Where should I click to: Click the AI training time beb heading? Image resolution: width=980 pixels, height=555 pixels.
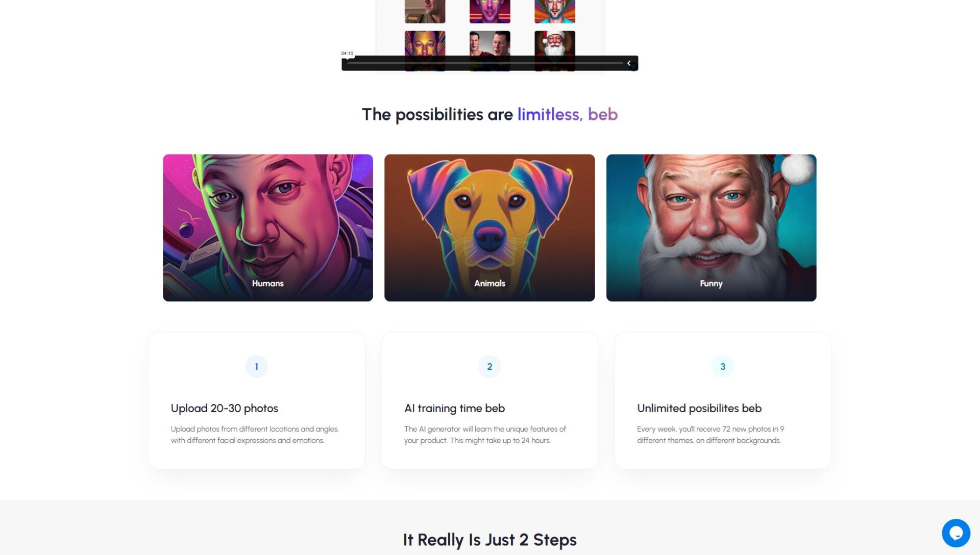pos(454,408)
